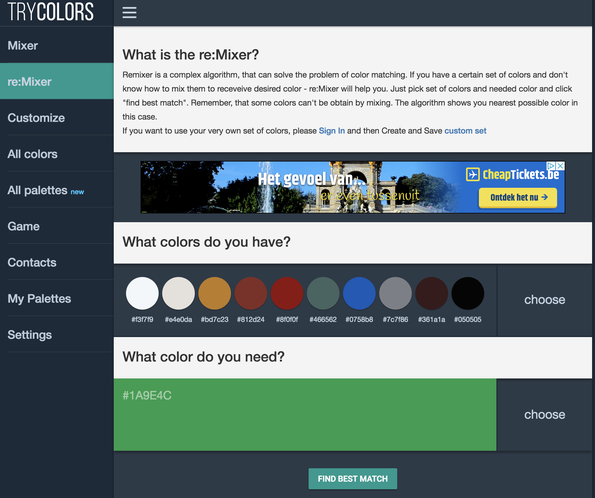Open the custom set link
The width and height of the screenshot is (595, 498).
[465, 131]
